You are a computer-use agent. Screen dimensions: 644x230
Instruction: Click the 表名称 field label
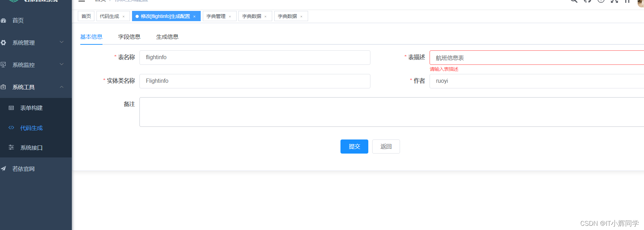126,57
